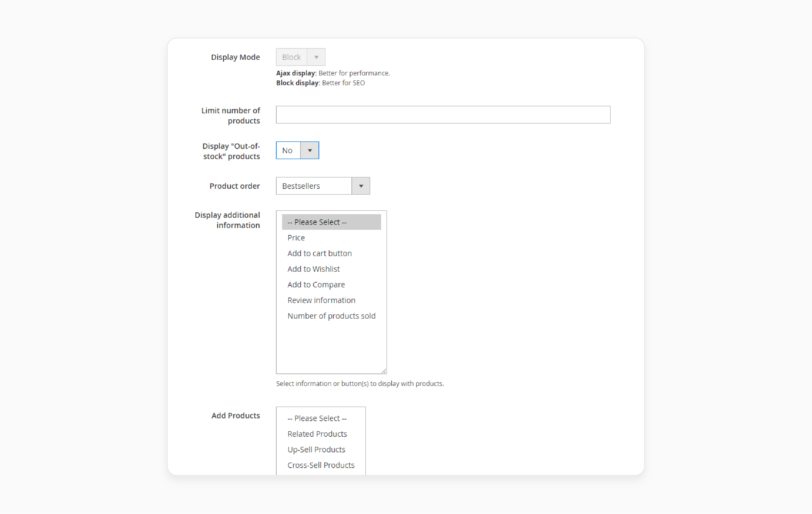
Task: Select Add to Compare option
Action: pyautogui.click(x=331, y=285)
